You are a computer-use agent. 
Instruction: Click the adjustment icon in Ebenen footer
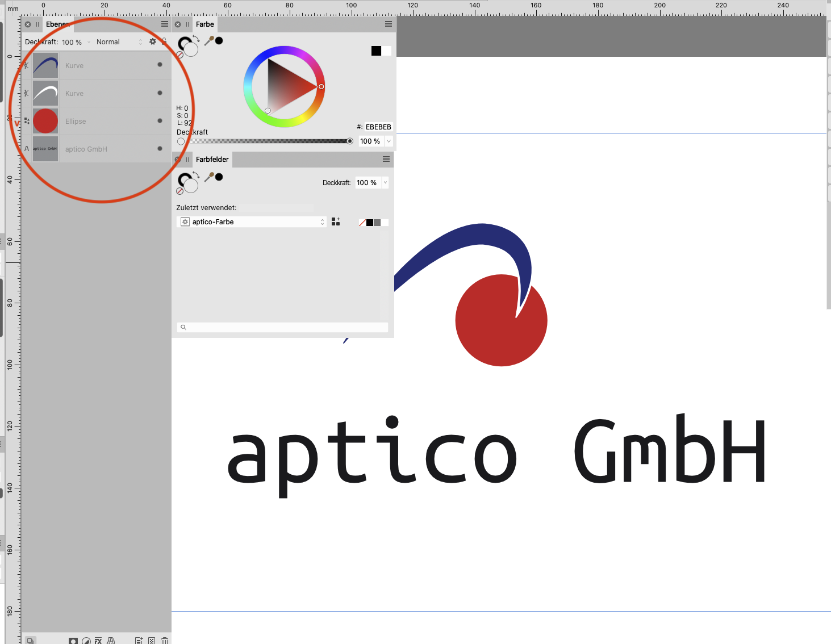click(86, 641)
